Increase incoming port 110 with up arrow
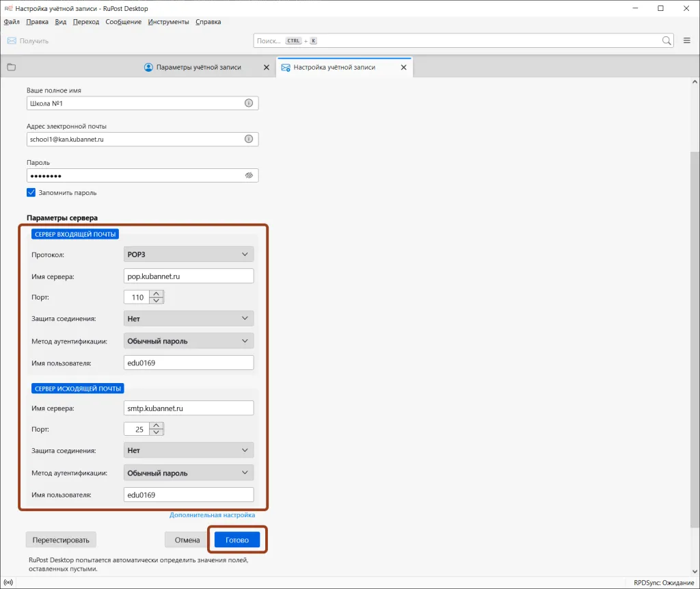The width and height of the screenshot is (700, 589). [157, 294]
